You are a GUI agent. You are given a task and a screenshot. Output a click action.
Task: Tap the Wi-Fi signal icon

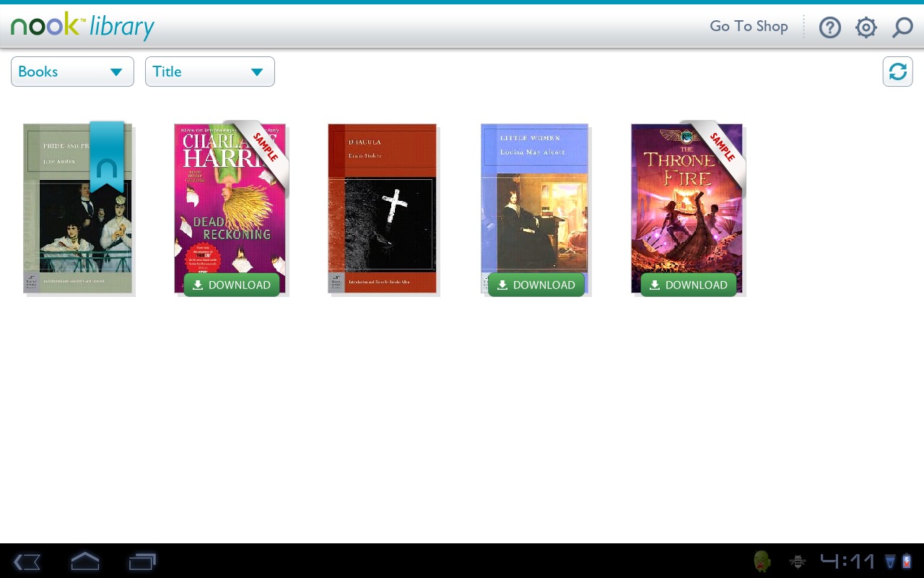[x=890, y=561]
